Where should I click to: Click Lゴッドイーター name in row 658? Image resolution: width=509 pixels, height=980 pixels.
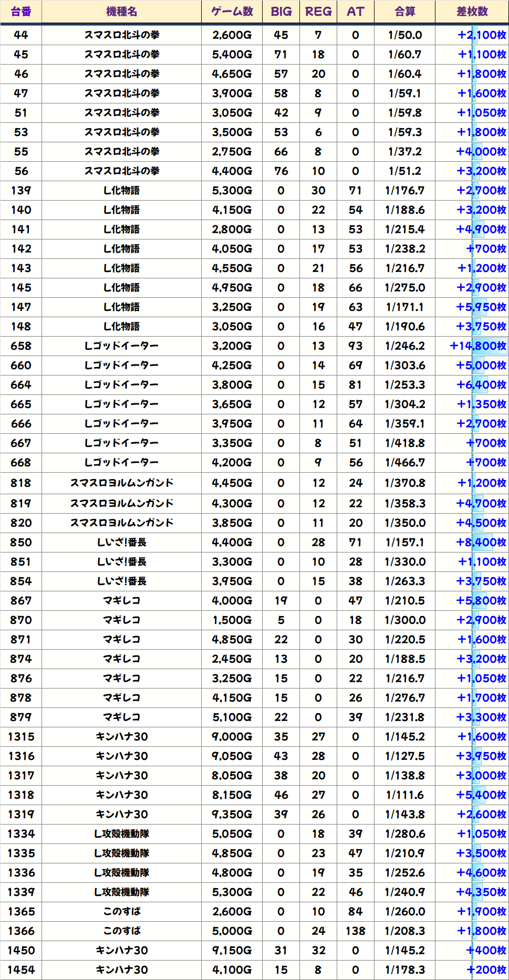(x=121, y=346)
